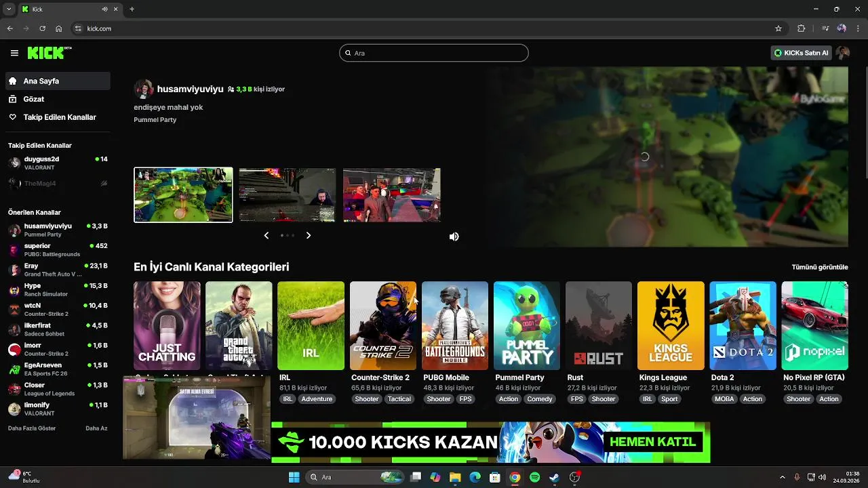The height and width of the screenshot is (488, 868).
Task: Open imorr's recommended channel
Action: [x=58, y=350]
